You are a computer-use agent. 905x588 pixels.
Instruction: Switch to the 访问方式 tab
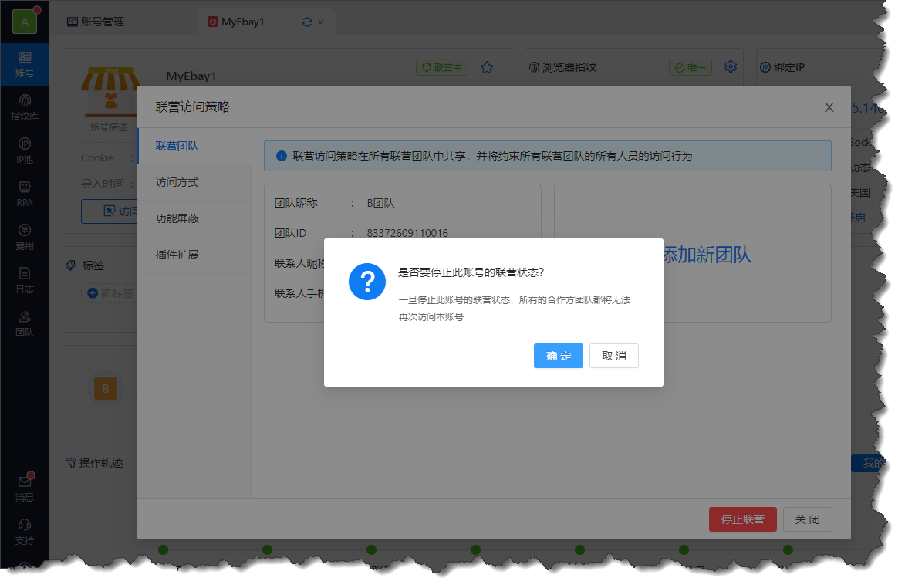pyautogui.click(x=177, y=182)
